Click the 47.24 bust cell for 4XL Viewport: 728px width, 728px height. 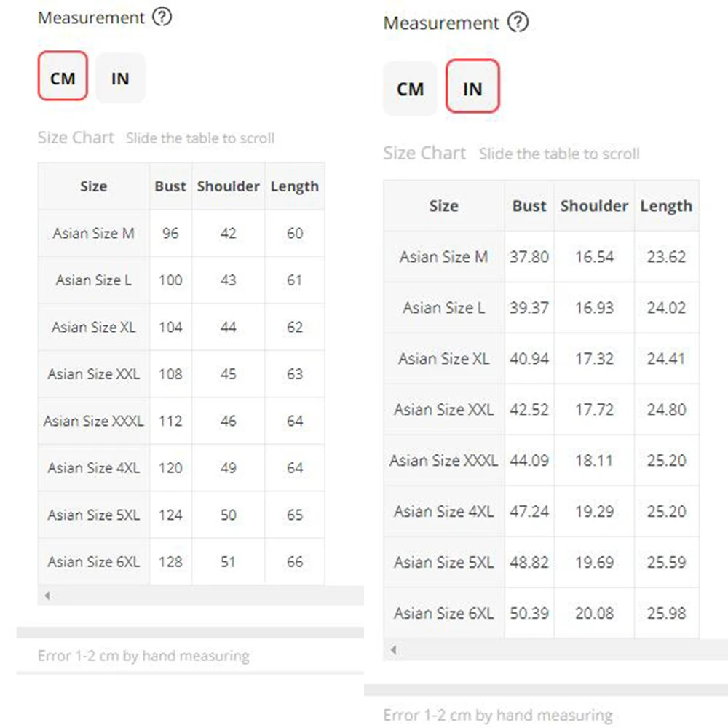coord(529,511)
